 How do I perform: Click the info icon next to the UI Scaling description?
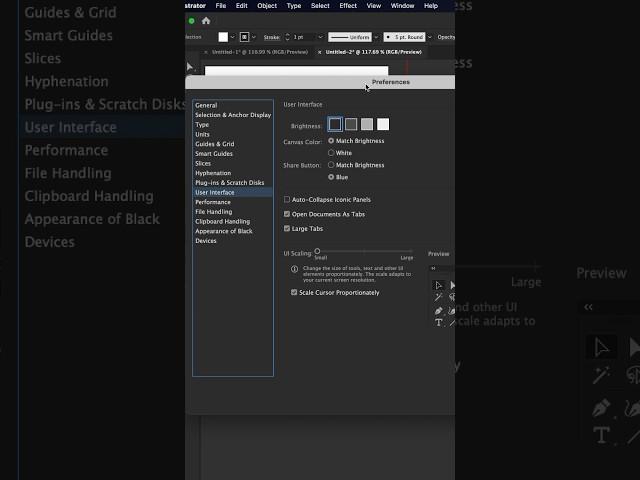pos(294,269)
